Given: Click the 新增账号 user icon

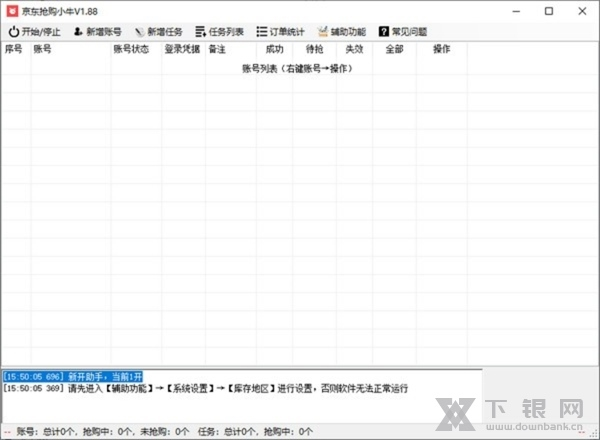Looking at the screenshot, I should [x=78, y=31].
